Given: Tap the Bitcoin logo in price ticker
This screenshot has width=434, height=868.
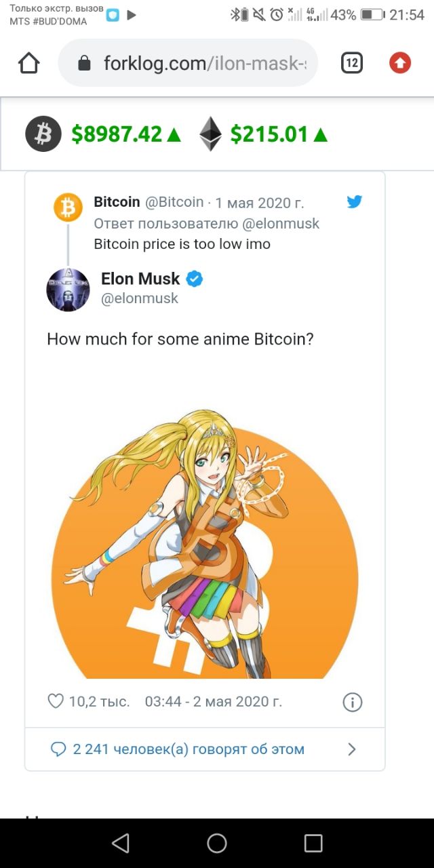Looking at the screenshot, I should point(43,134).
